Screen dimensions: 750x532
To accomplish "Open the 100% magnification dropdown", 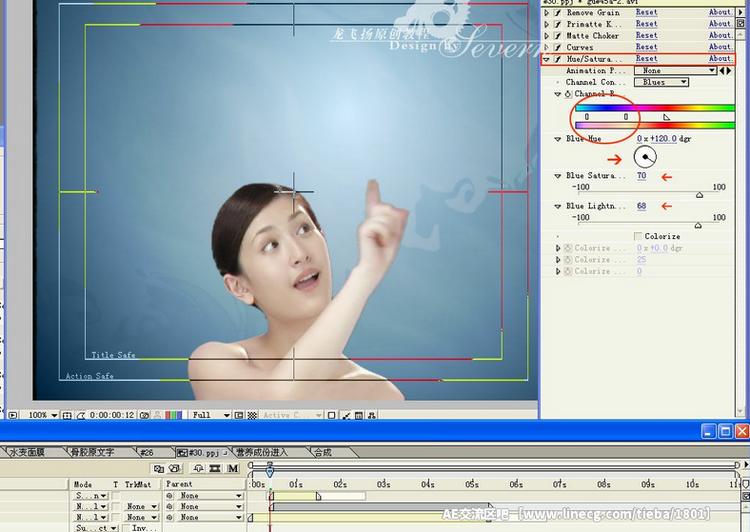I will tap(43, 415).
